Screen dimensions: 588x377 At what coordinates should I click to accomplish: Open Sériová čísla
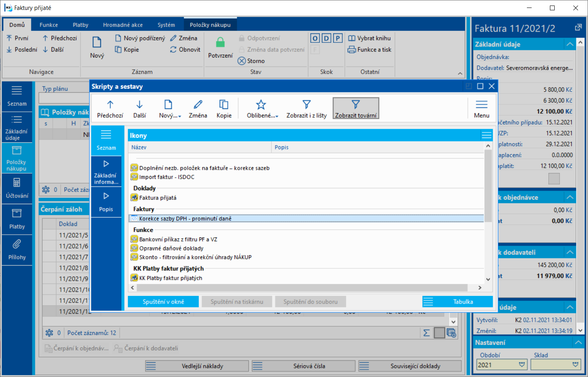click(x=304, y=366)
